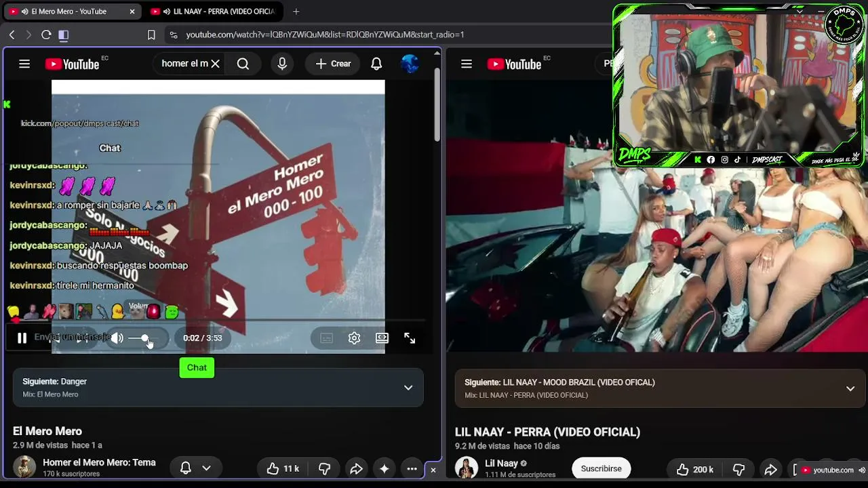Open the Lil Naay channel avatar
Viewport: 868px width, 488px height.
(x=467, y=468)
